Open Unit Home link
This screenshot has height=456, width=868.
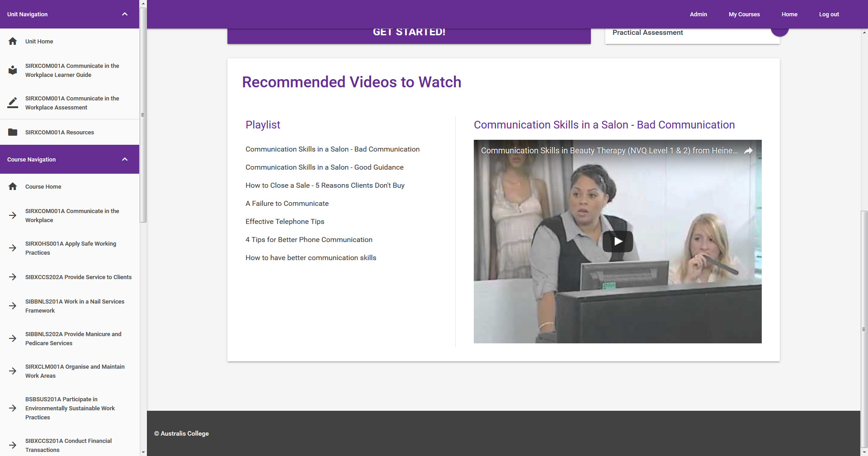[x=39, y=41]
